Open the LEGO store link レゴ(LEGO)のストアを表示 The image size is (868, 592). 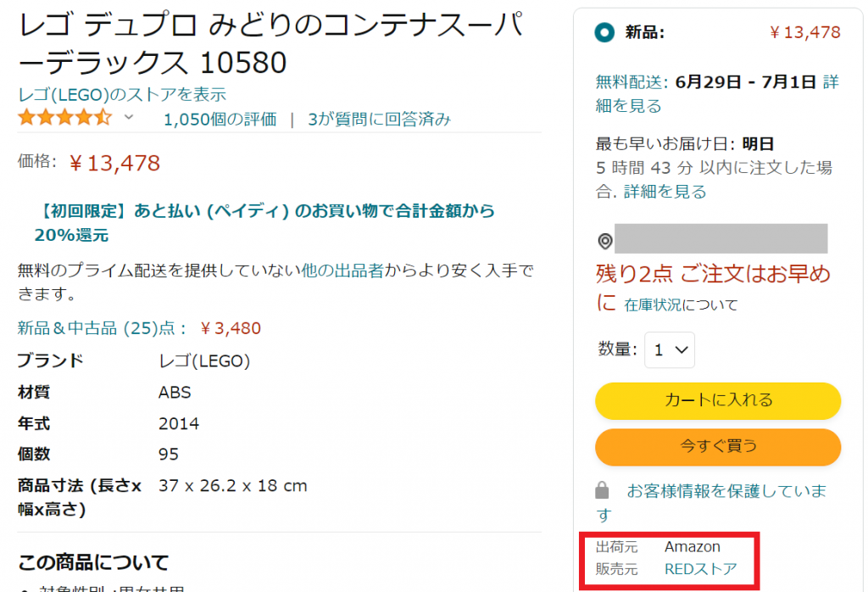point(122,94)
